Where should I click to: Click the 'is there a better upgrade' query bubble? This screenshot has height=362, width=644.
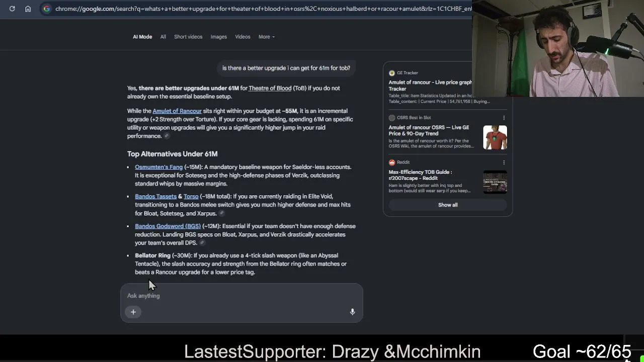coord(286,68)
